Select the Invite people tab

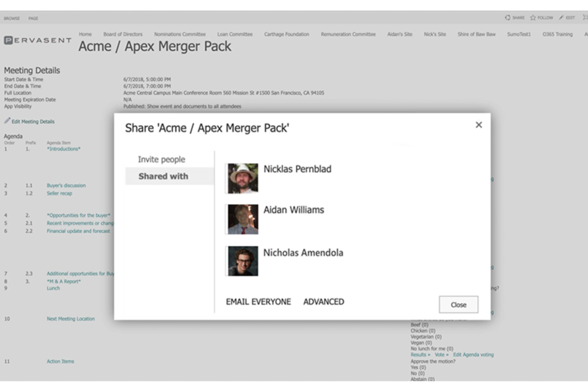point(161,159)
